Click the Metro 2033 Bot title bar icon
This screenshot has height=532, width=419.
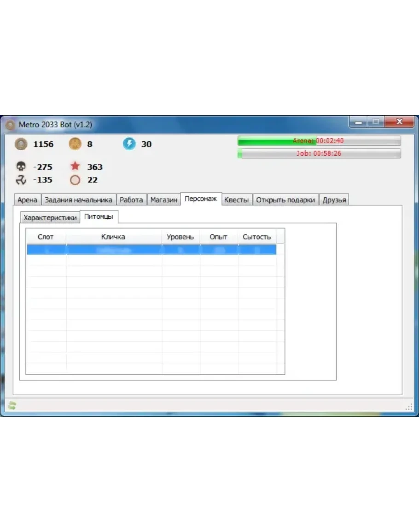[10, 125]
